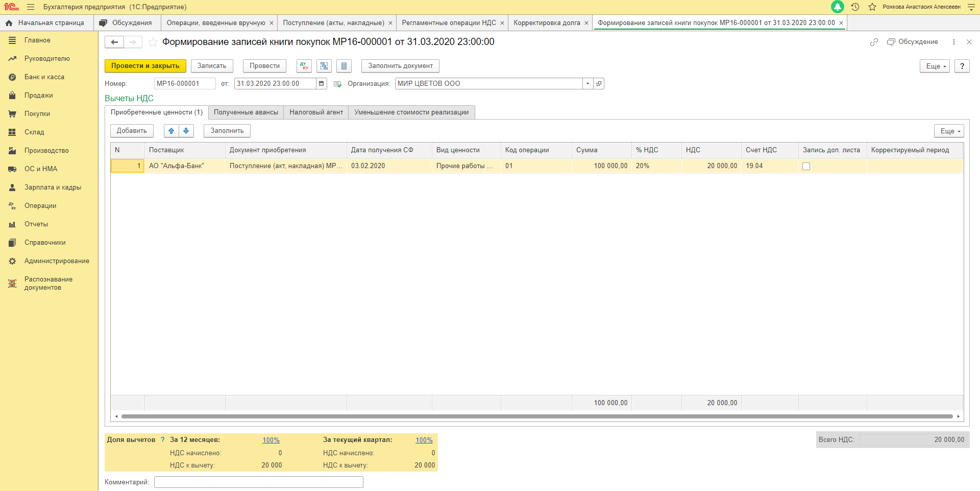Move row down with the down arrow
Screen dimensions: 980x491
point(186,131)
